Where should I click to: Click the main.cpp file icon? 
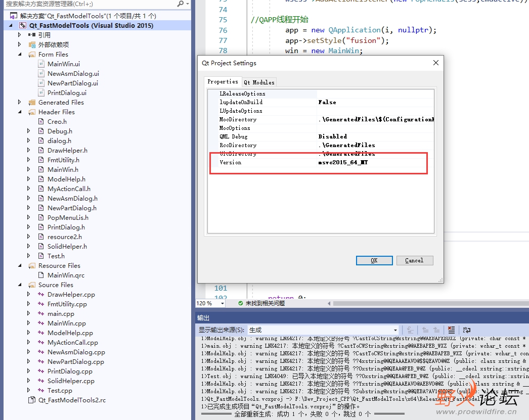point(41,314)
